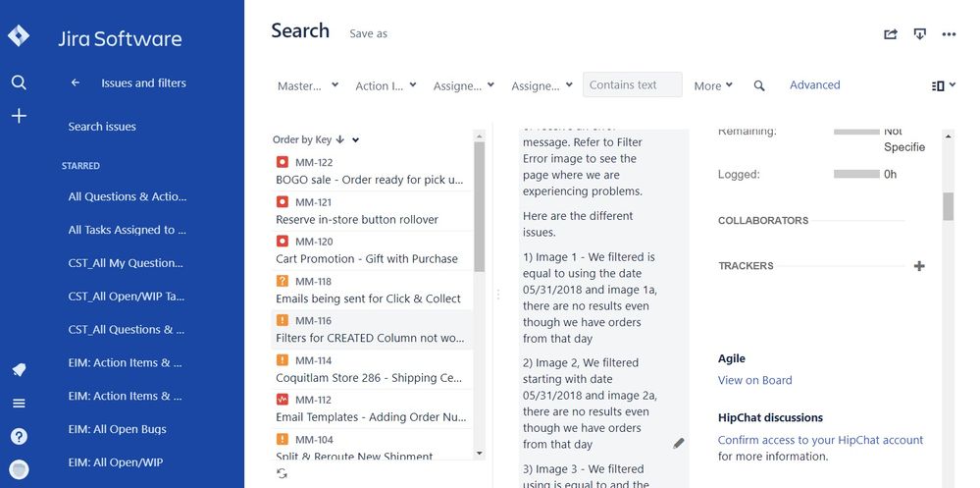The image size is (980, 488).
Task: Expand the Order by Key dropdown chevron
Action: point(355,140)
